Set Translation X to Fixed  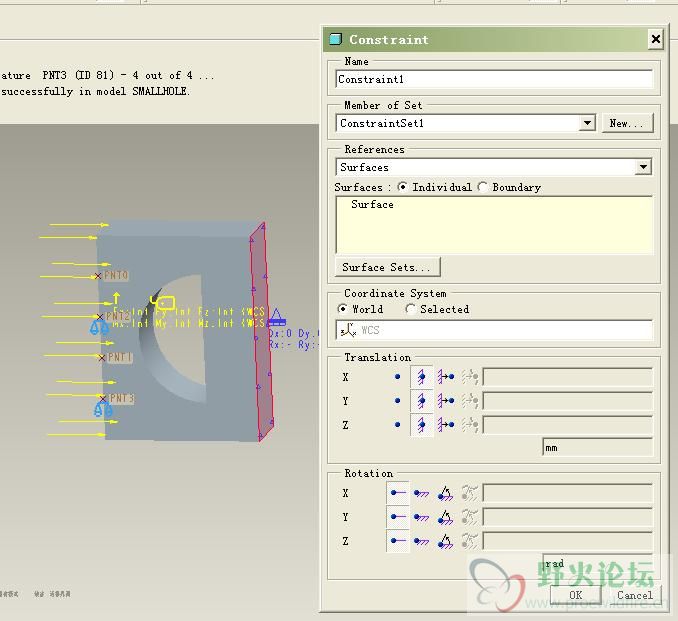421,377
